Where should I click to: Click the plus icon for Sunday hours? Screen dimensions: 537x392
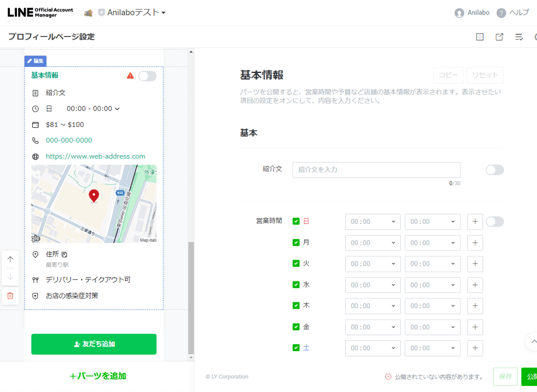[x=475, y=222]
